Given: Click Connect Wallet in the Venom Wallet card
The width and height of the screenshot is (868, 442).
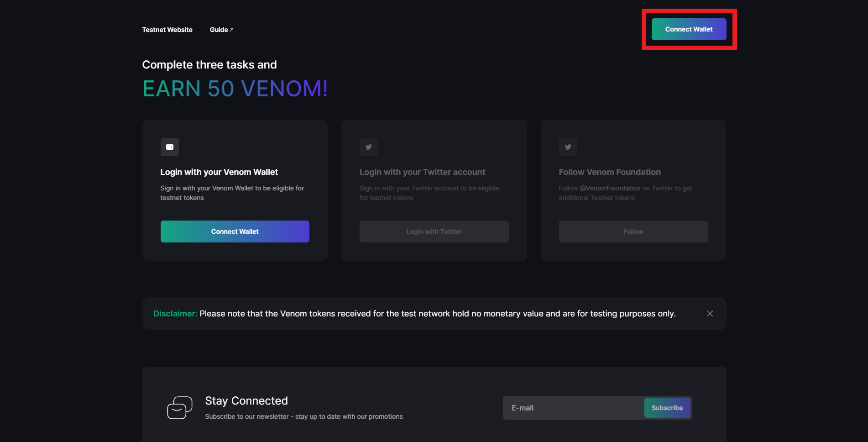Looking at the screenshot, I should [235, 232].
